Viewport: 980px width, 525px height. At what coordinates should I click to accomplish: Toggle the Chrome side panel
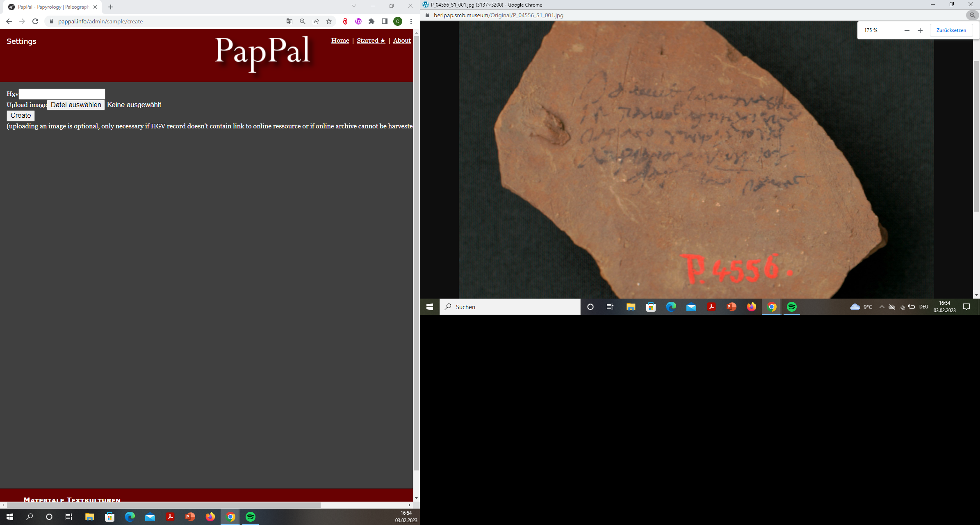point(385,21)
